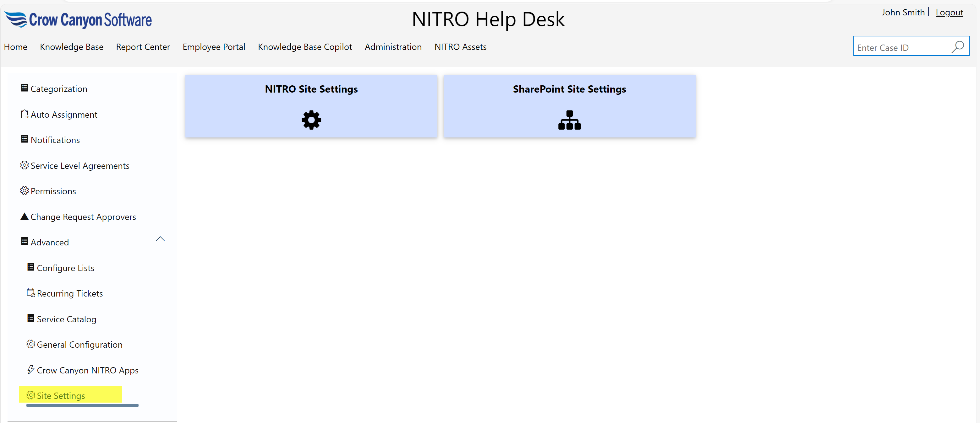980x423 pixels.
Task: Open General Configuration under Advanced
Action: click(x=79, y=344)
